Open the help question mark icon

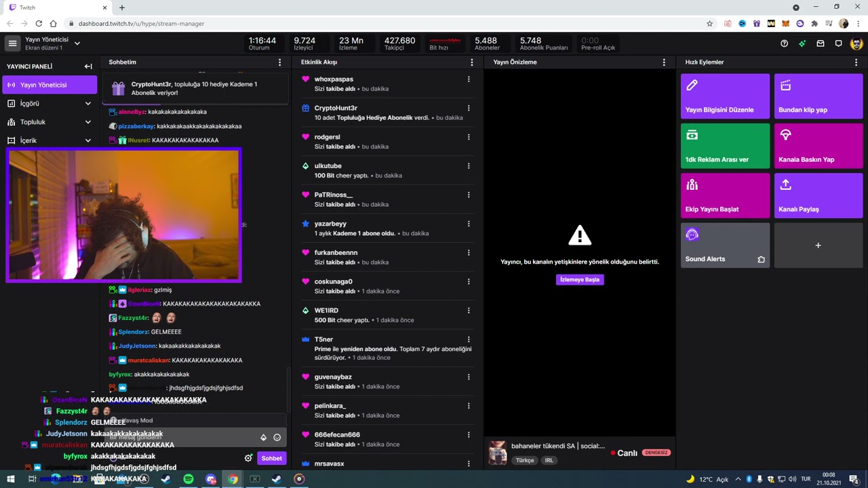coord(785,43)
